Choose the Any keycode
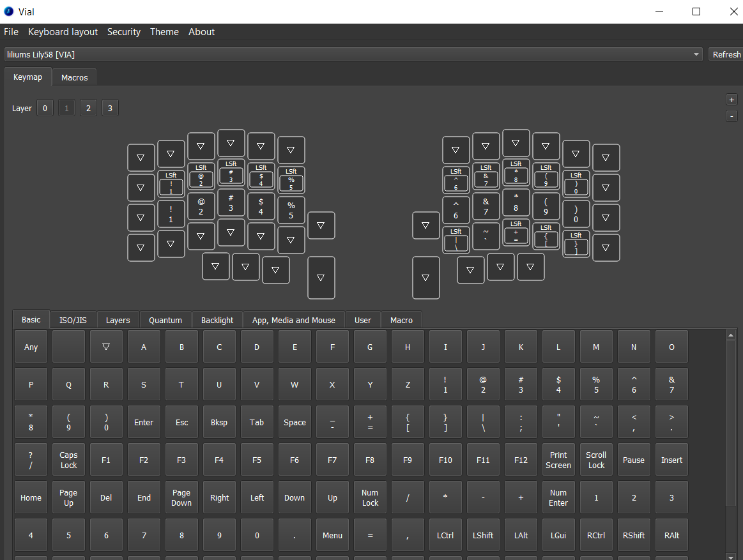This screenshot has width=743, height=560. coord(31,347)
